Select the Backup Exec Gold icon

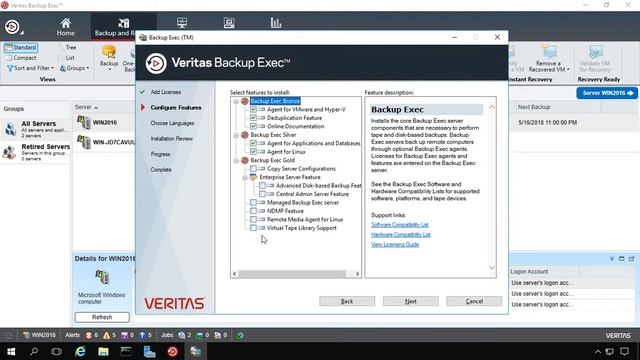pos(244,160)
